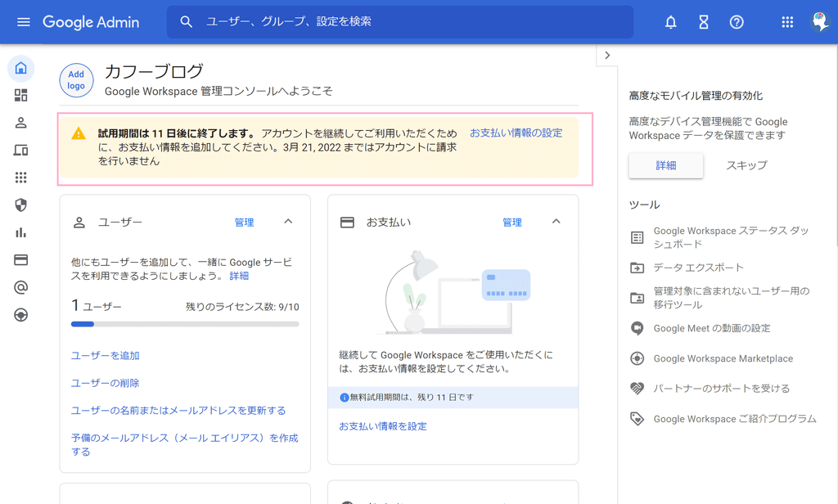Open Google Workspace ご紹介プログラム
Screen dimensions: 838x504
click(735, 419)
